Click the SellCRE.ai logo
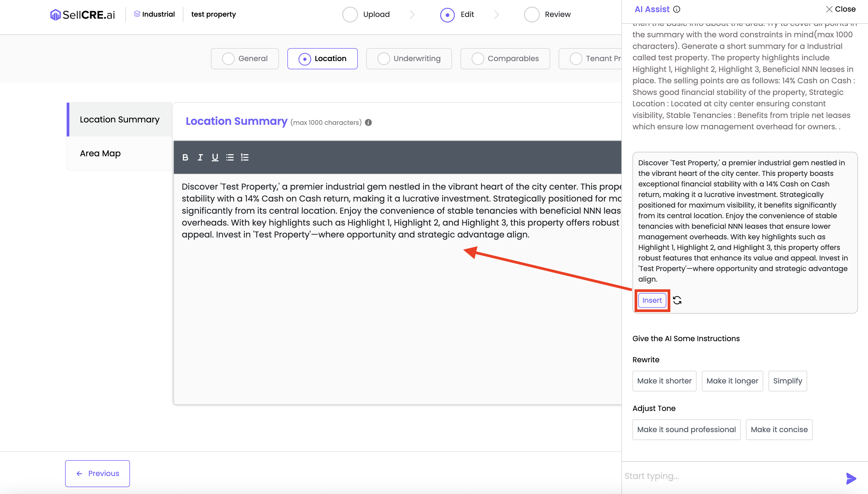868x494 pixels. (x=83, y=15)
